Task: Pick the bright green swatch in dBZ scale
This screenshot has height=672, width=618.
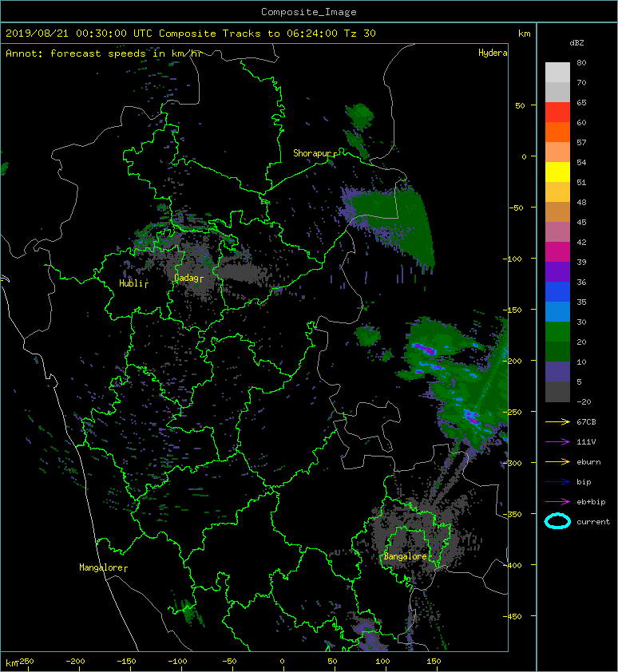Action: pyautogui.click(x=557, y=332)
